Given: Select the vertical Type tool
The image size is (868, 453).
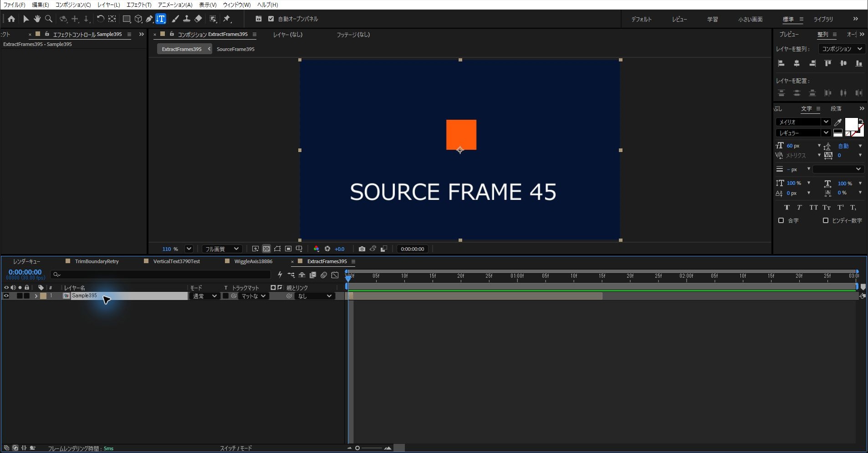Looking at the screenshot, I should coord(161,19).
